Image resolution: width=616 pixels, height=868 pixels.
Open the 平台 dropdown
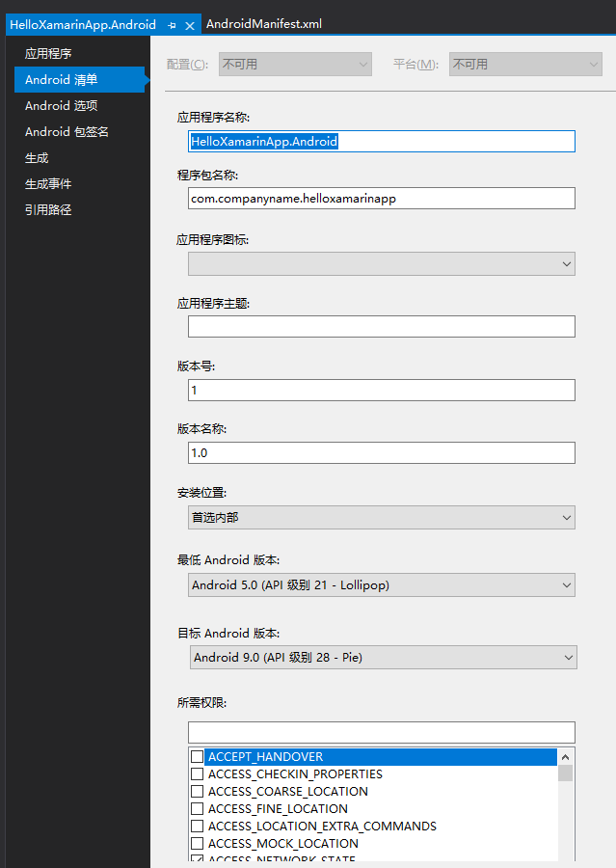(525, 65)
